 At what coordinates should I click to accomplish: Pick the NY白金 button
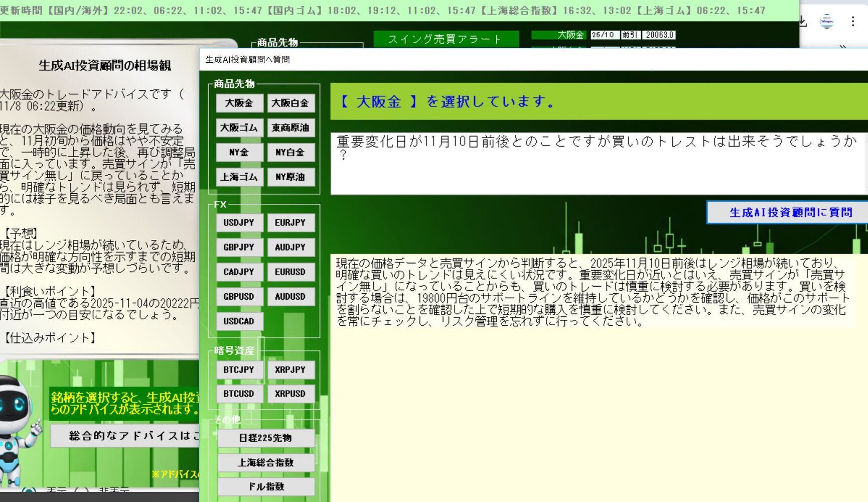click(x=291, y=152)
